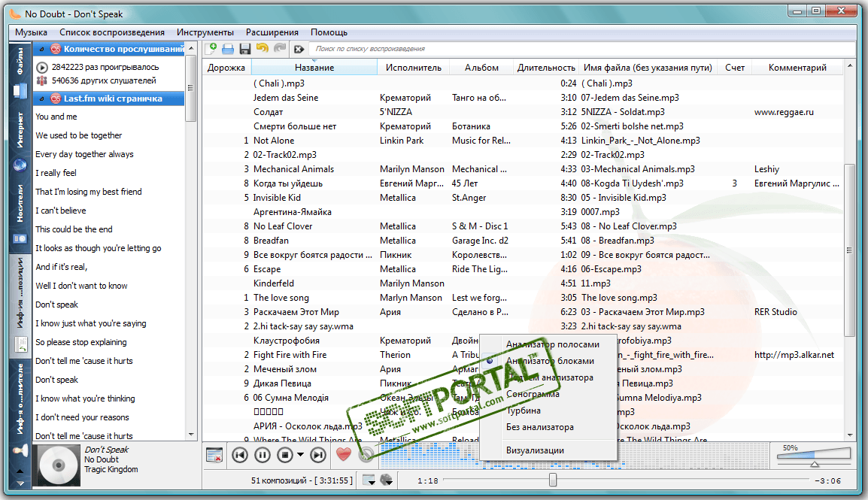Click the dice shuffle icon
This screenshot has height=500, width=868.
pos(387,480)
